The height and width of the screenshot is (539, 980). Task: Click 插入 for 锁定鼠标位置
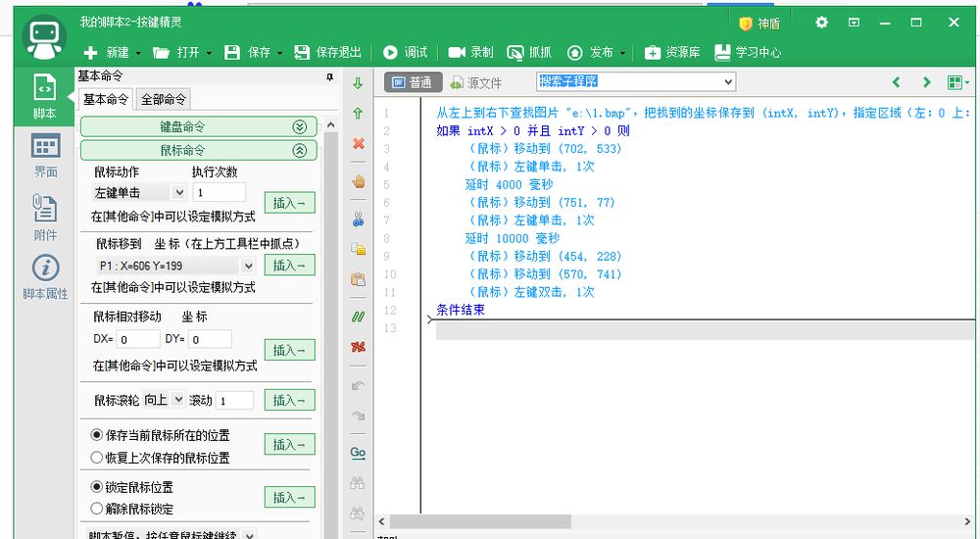289,497
